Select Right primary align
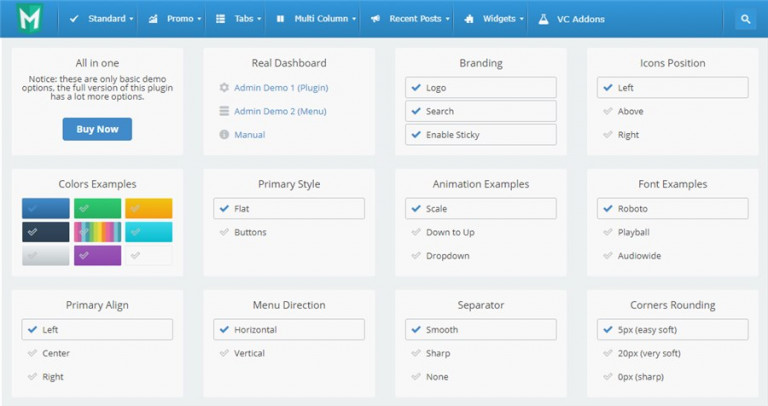Image resolution: width=768 pixels, height=406 pixels. (x=97, y=376)
